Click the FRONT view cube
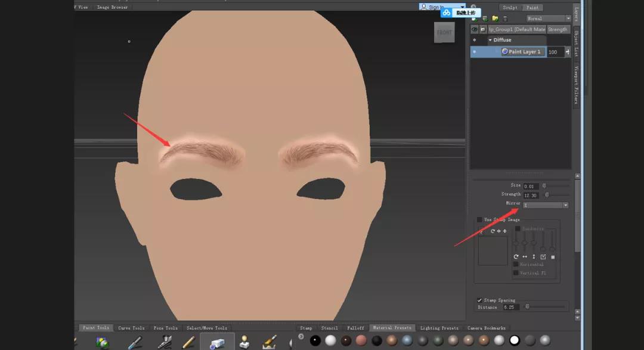644x350 pixels. 444,33
